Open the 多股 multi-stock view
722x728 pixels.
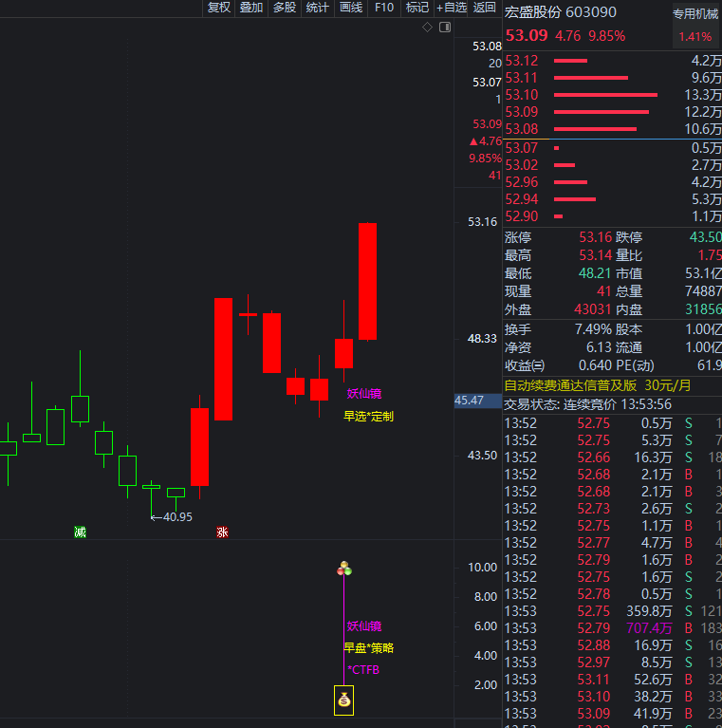pos(285,8)
